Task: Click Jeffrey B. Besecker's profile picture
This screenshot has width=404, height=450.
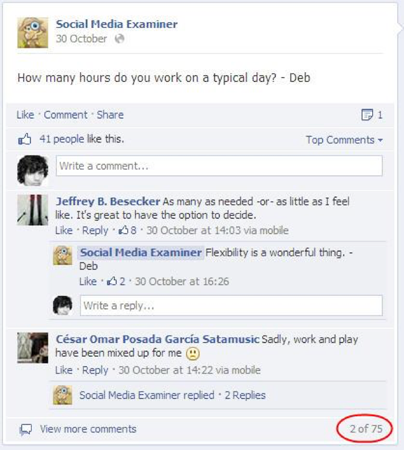Action: point(33,210)
